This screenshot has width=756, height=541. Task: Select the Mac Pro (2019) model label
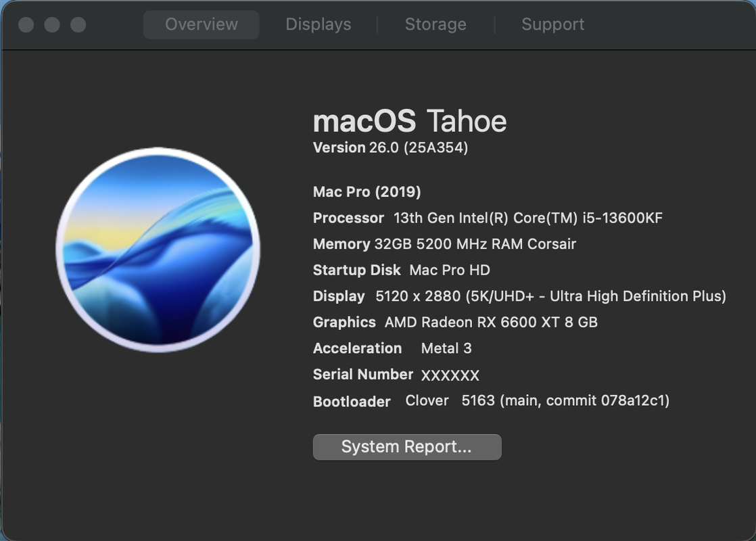pyautogui.click(x=367, y=192)
